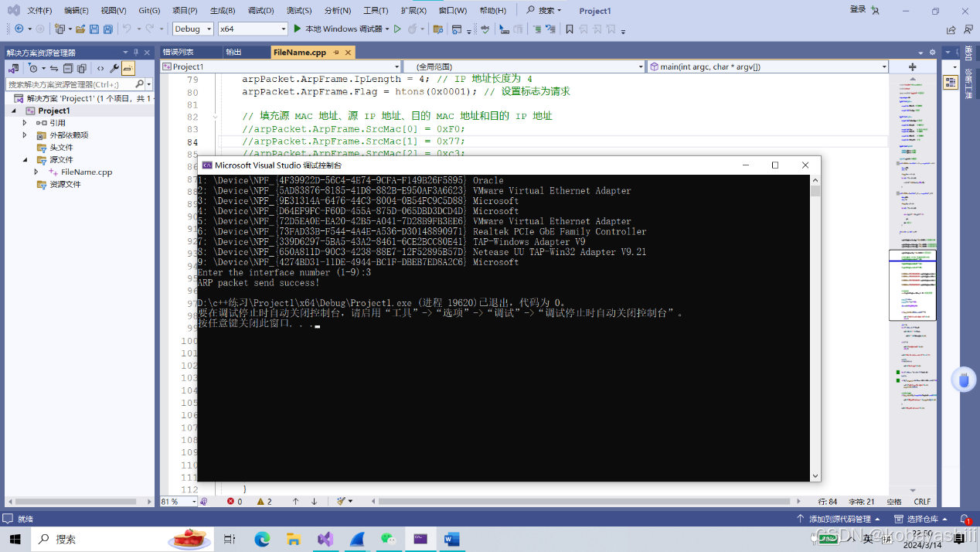The height and width of the screenshot is (552, 980).
Task: Click the notifications bell in the status bar
Action: (965, 520)
